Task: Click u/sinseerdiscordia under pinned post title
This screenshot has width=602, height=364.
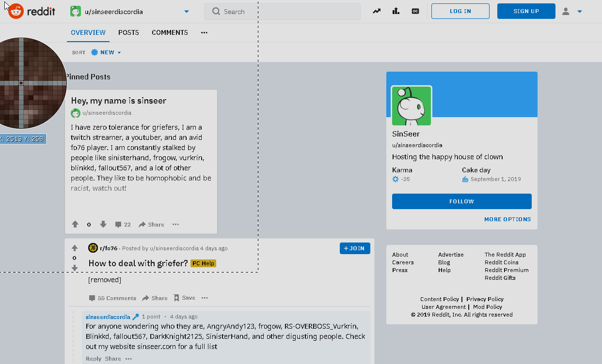Action: [107, 113]
